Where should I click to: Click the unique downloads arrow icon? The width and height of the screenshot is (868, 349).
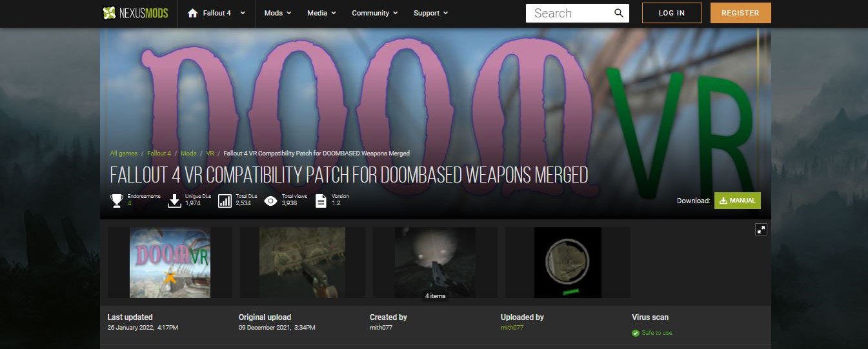pyautogui.click(x=174, y=201)
